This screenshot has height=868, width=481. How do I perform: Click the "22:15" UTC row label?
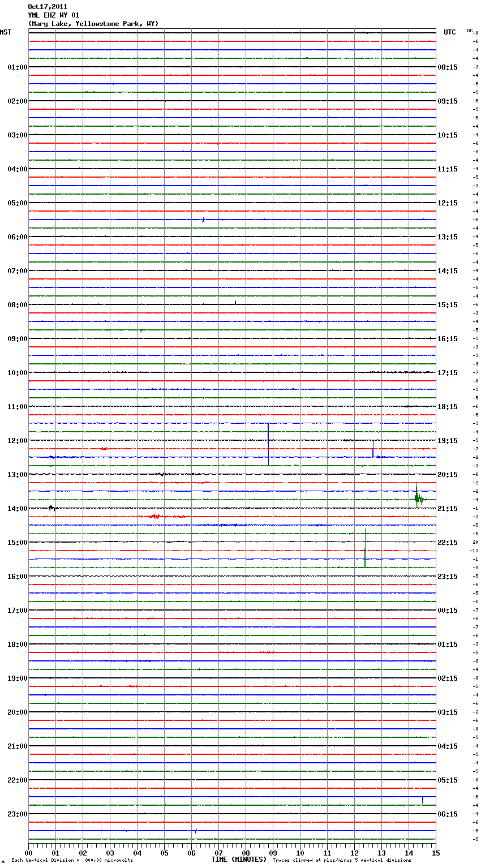448,543
